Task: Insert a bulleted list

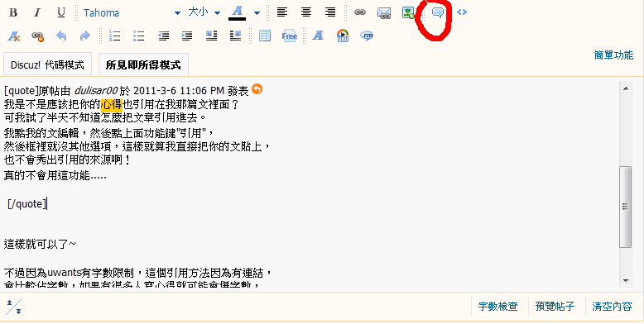Action: [x=139, y=36]
